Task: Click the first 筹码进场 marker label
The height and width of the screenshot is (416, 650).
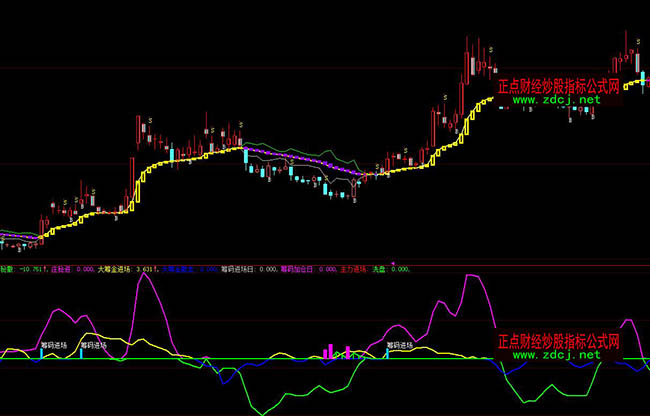Action: (x=53, y=344)
